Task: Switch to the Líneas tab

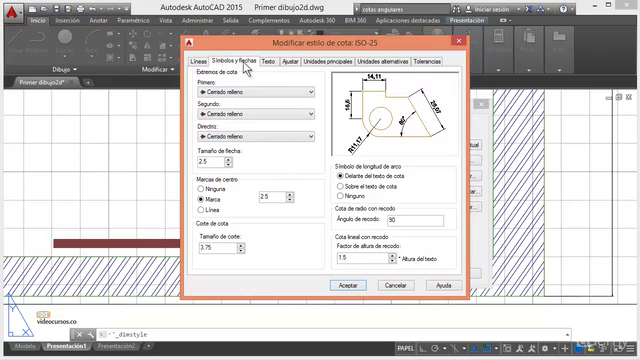Action: [198, 62]
